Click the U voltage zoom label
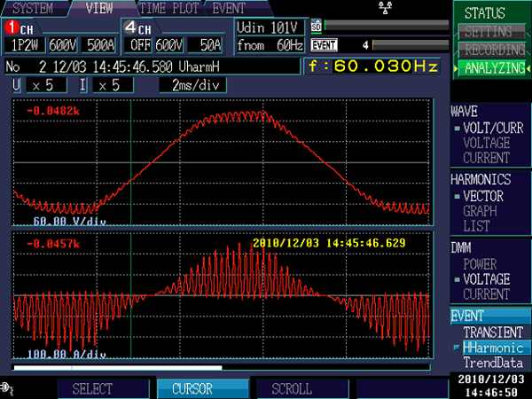Image resolution: width=532 pixels, height=399 pixels. (17, 85)
